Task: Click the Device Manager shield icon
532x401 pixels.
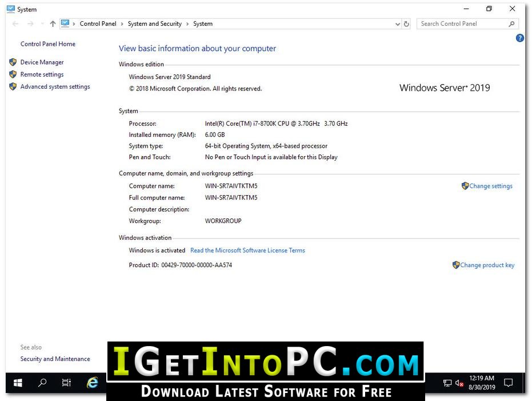Action: click(13, 62)
